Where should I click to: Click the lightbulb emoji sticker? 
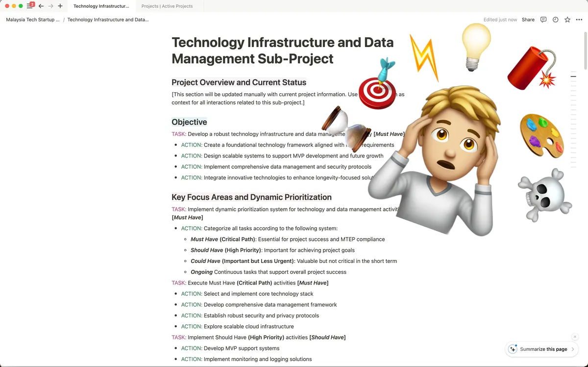[x=475, y=47]
